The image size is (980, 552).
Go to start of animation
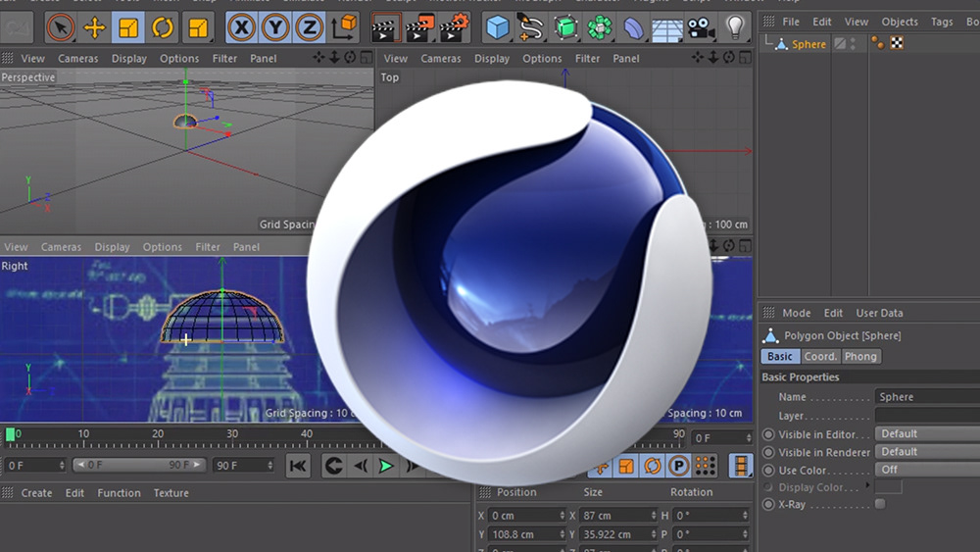click(298, 466)
